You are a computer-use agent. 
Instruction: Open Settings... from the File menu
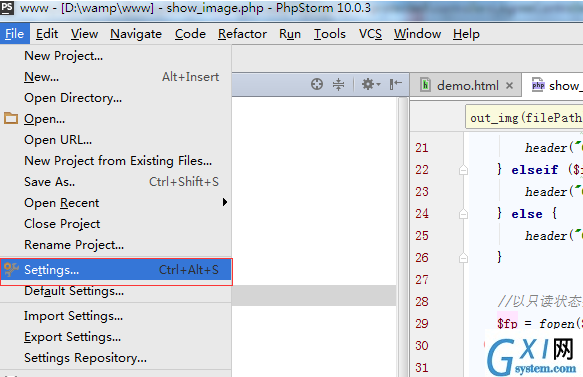[x=116, y=270]
